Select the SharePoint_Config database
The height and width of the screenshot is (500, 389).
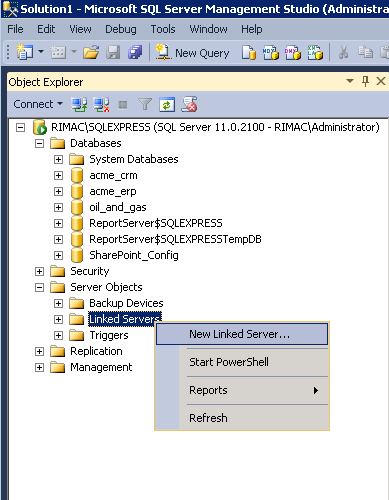coord(134,255)
